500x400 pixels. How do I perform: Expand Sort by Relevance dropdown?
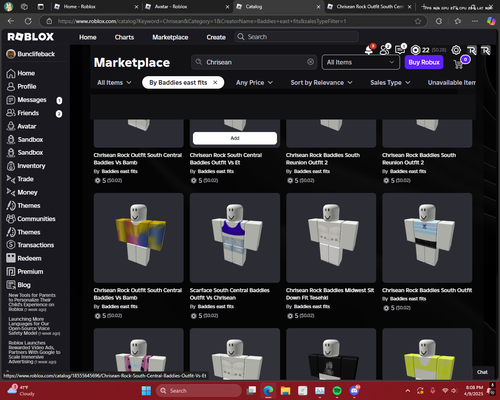pos(321,82)
